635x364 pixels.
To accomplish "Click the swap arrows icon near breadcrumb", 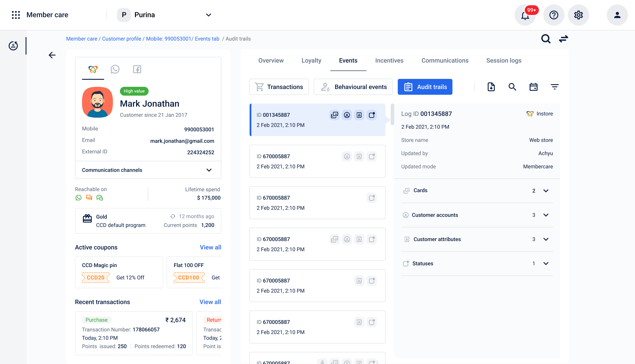I will 564,39.
